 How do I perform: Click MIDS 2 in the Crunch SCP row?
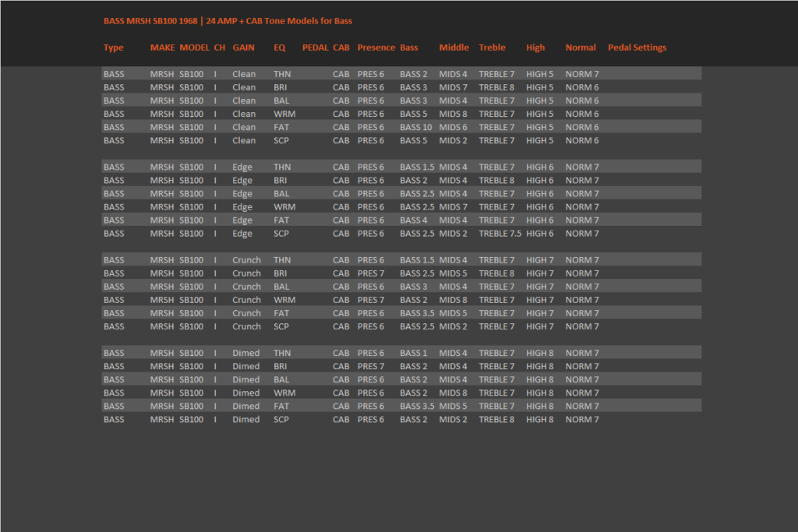[453, 326]
